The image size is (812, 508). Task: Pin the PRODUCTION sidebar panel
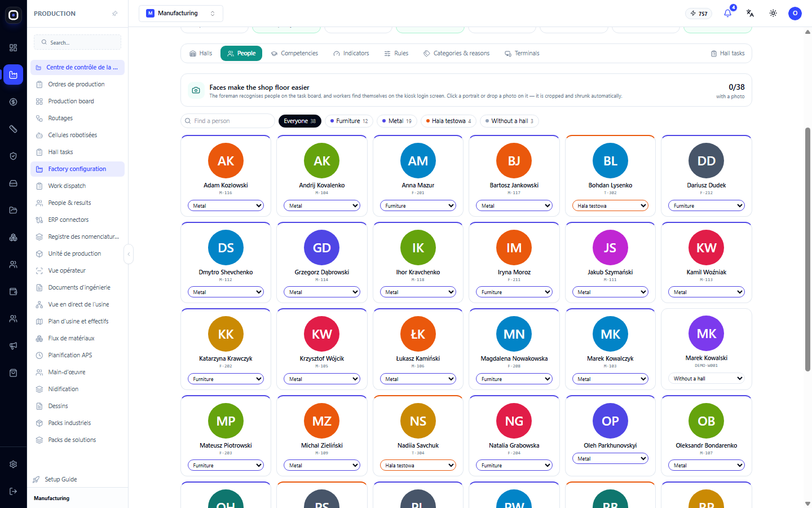pos(115,14)
